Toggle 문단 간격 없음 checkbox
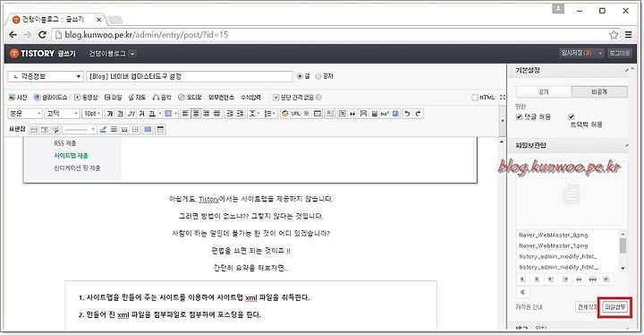Viewport: 644px width, 335px height. (276, 98)
